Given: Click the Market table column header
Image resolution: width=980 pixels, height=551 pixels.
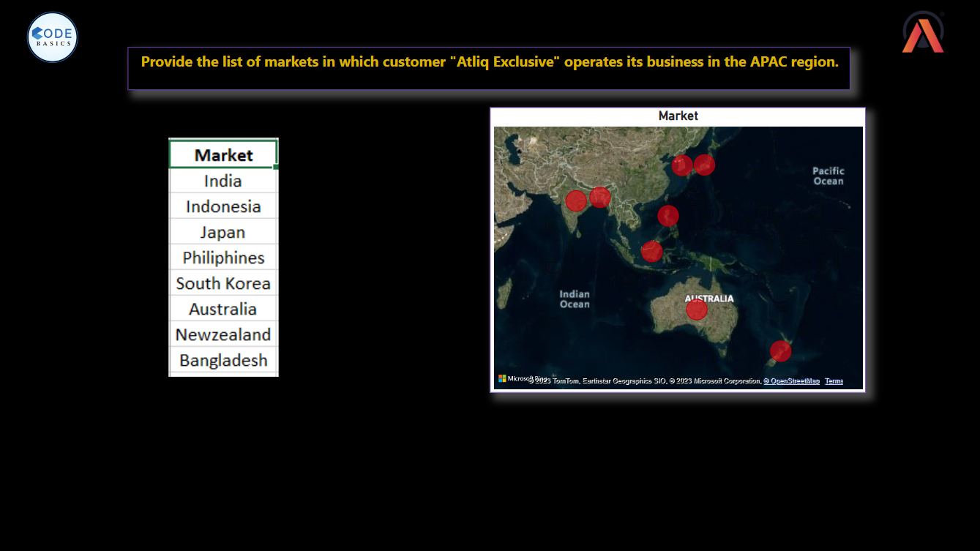Looking at the screenshot, I should [x=223, y=155].
